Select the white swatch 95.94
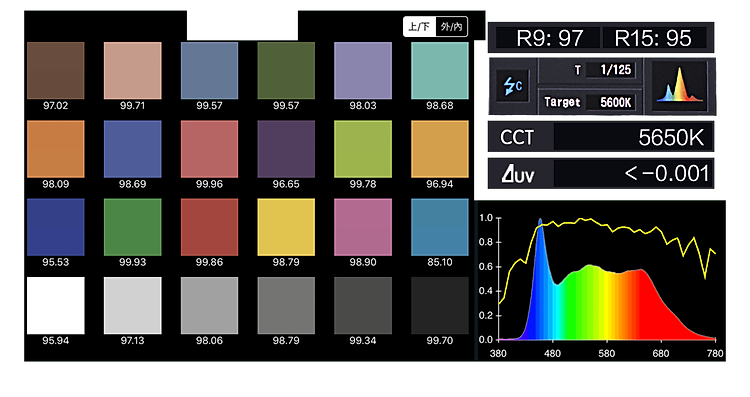 (55, 306)
